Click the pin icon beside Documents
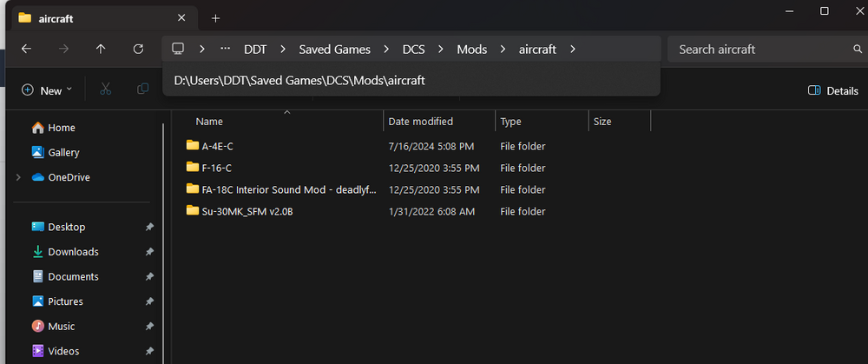868x364 pixels. click(149, 277)
